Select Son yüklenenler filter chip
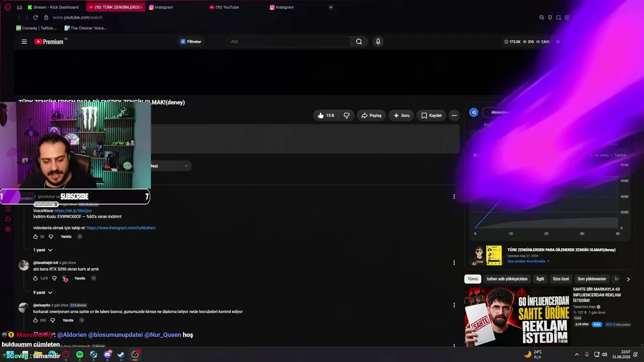Viewport: 644px width, 362px height. [x=592, y=279]
